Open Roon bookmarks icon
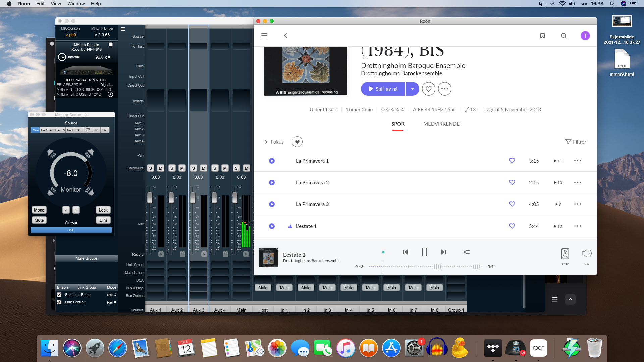This screenshot has width=644, height=362. tap(542, 36)
